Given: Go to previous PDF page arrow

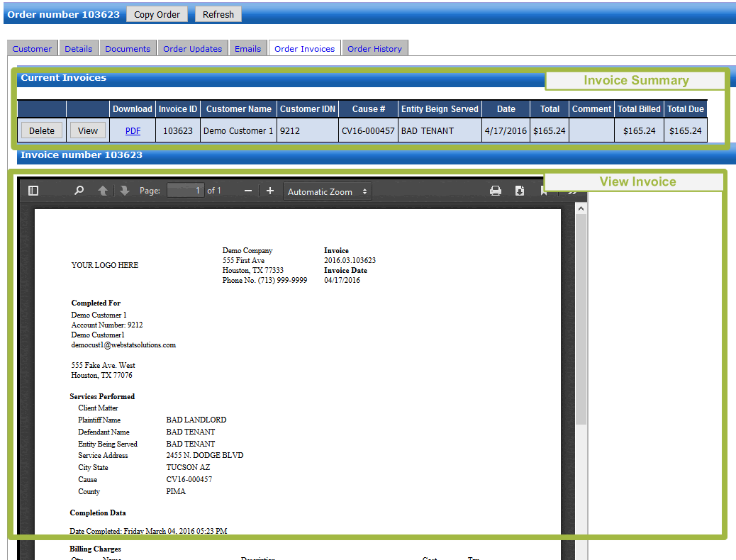Looking at the screenshot, I should [103, 191].
